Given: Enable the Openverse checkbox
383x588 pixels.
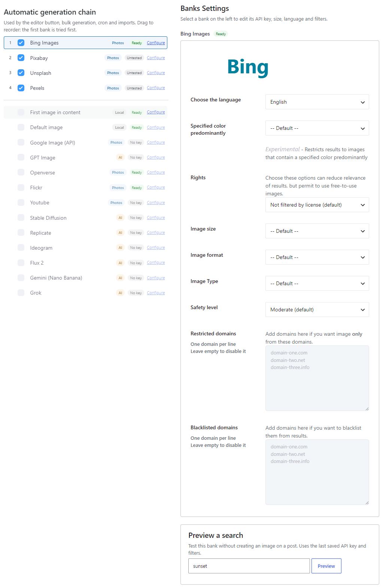Looking at the screenshot, I should [21, 172].
